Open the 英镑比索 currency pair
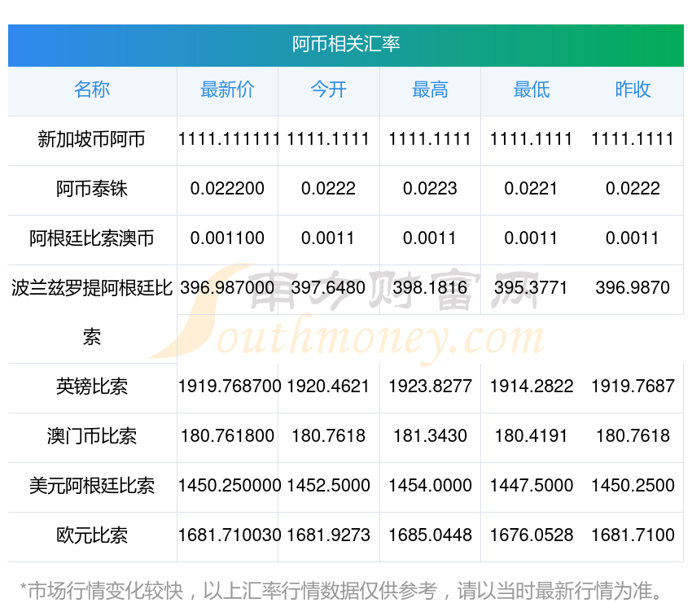 tap(92, 387)
